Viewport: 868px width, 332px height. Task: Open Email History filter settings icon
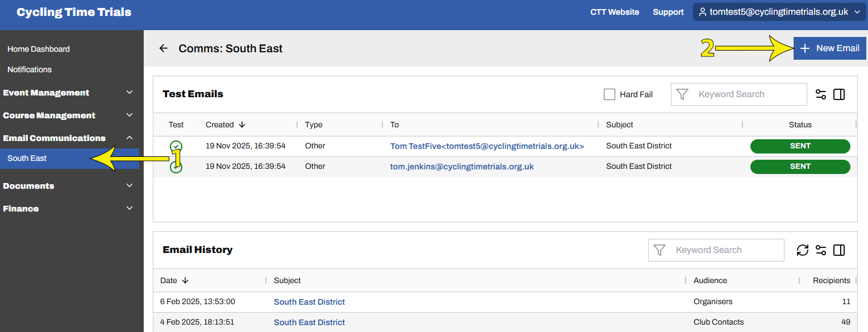820,250
